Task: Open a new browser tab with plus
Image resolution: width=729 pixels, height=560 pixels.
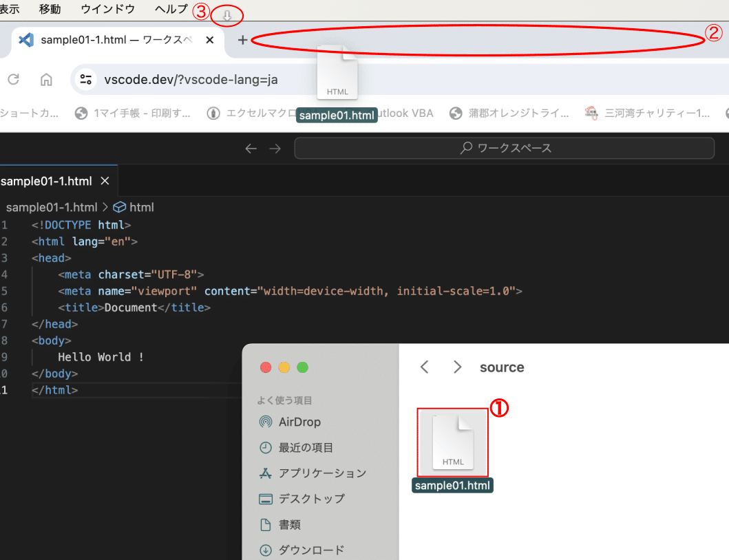Action: (x=242, y=40)
